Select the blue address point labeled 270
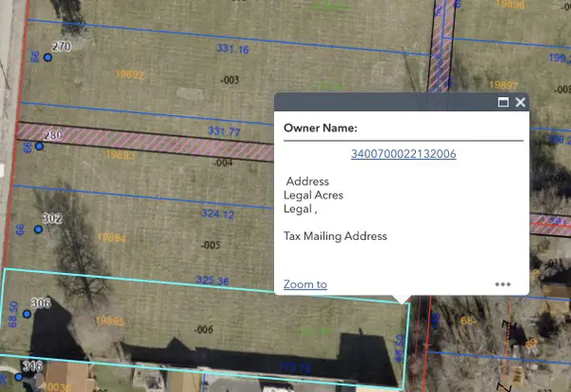The image size is (571, 392). [48, 57]
